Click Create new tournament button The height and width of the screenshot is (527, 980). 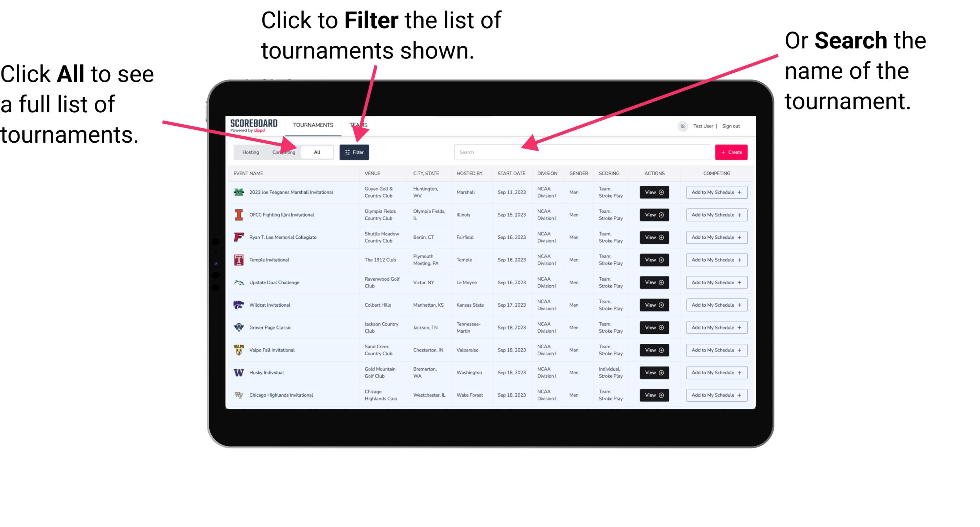pos(732,152)
